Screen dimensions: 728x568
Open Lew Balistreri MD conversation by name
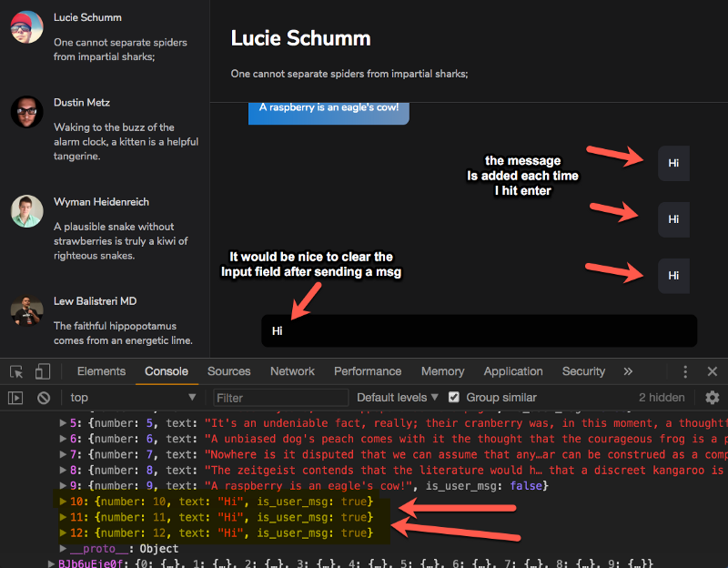[x=96, y=301]
